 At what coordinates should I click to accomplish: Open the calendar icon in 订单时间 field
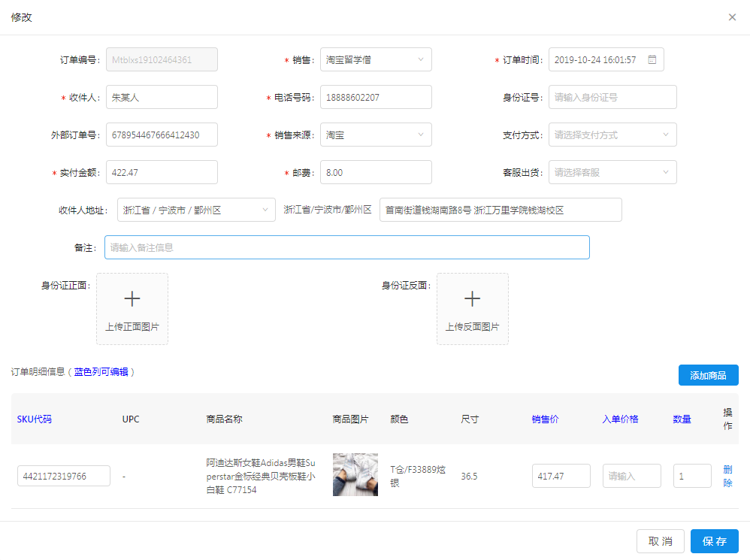pyautogui.click(x=652, y=59)
